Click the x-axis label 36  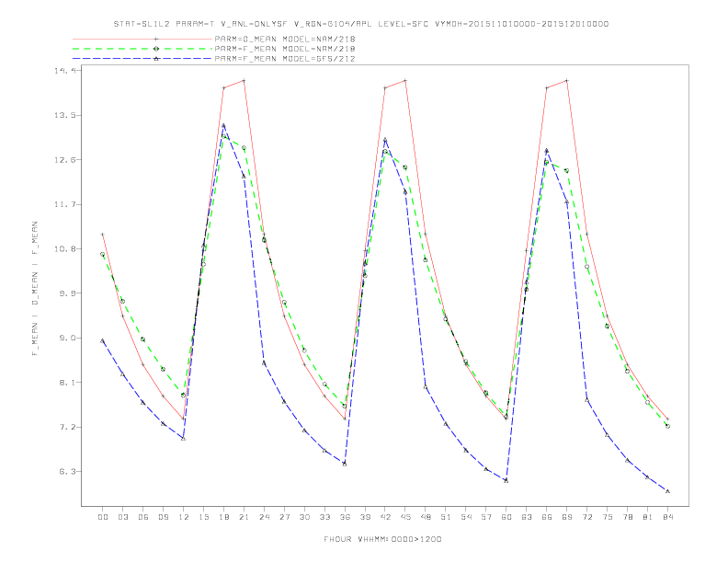[345, 517]
